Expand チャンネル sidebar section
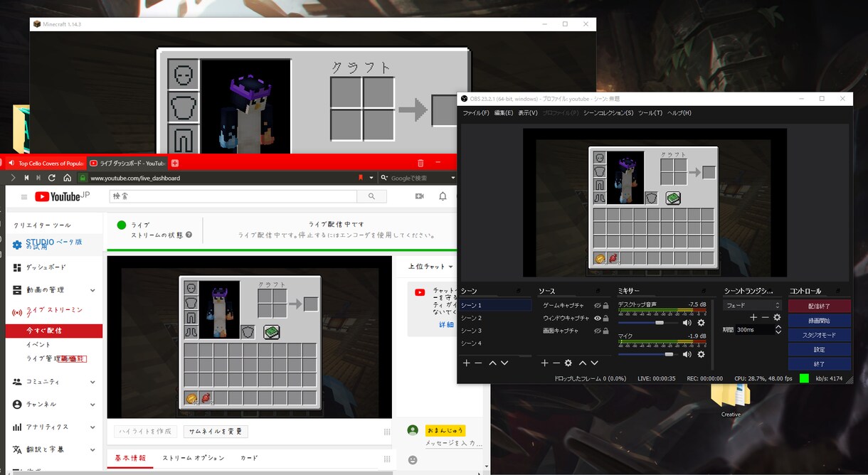Screen dimensions: 868x475 pyautogui.click(x=92, y=405)
